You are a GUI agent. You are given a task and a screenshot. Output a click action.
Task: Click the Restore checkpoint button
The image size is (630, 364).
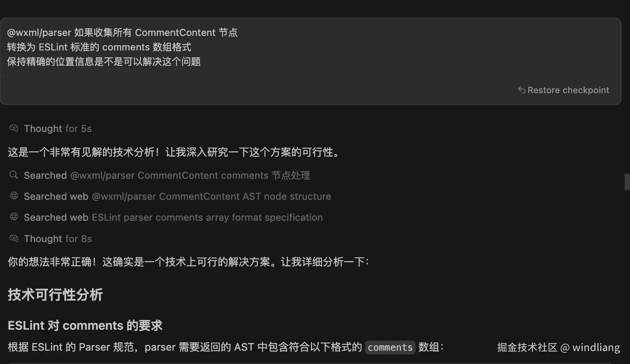[x=563, y=90]
